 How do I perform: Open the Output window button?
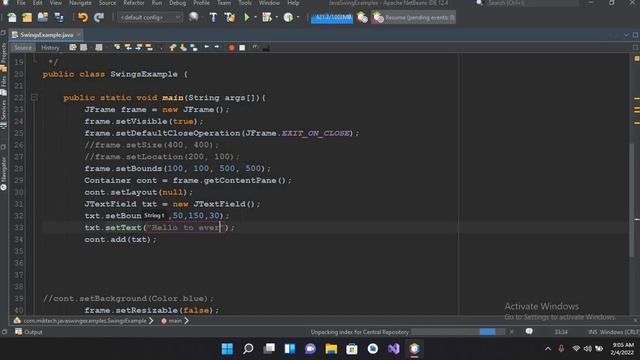(x=29, y=332)
